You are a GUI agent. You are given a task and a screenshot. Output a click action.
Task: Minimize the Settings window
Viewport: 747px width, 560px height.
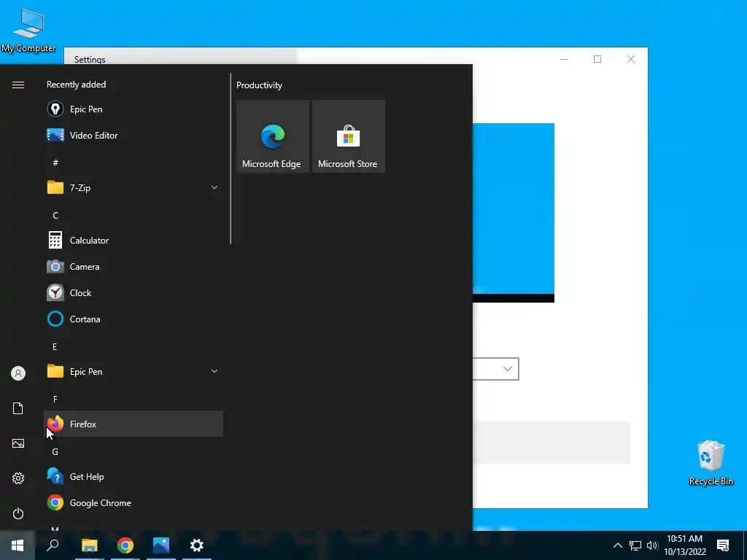coord(564,59)
